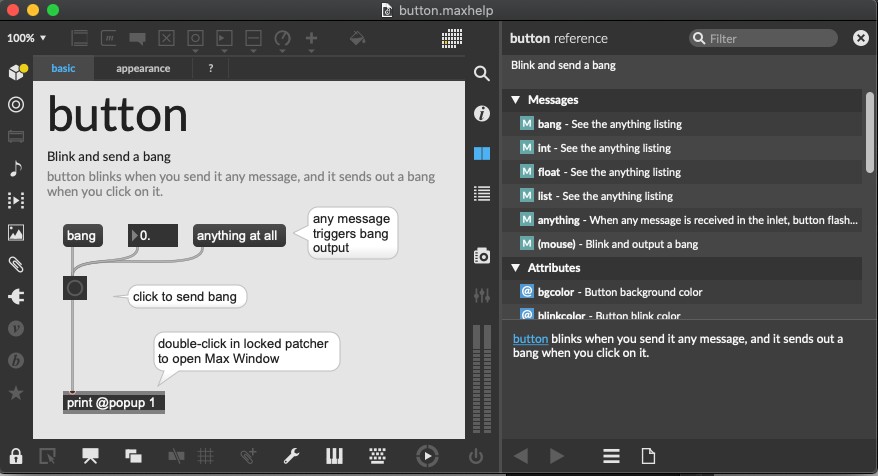
Task: Open the audio note browser in sidebar
Action: [16, 168]
